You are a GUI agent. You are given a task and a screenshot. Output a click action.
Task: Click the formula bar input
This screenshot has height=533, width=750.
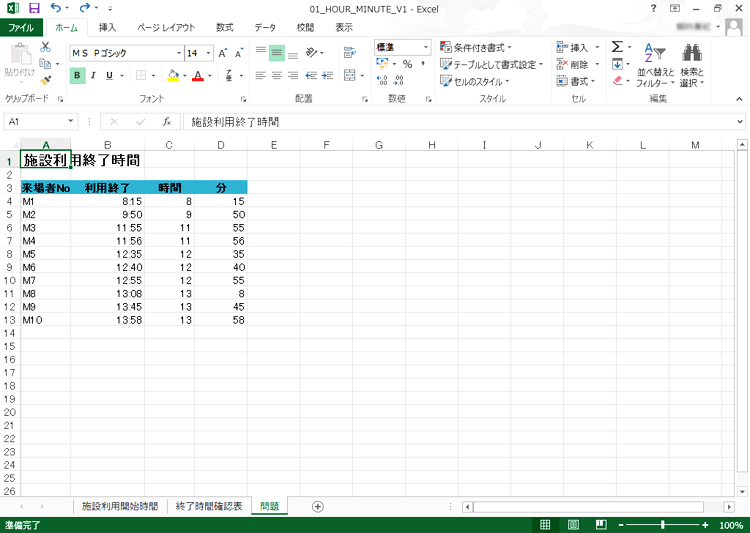459,122
